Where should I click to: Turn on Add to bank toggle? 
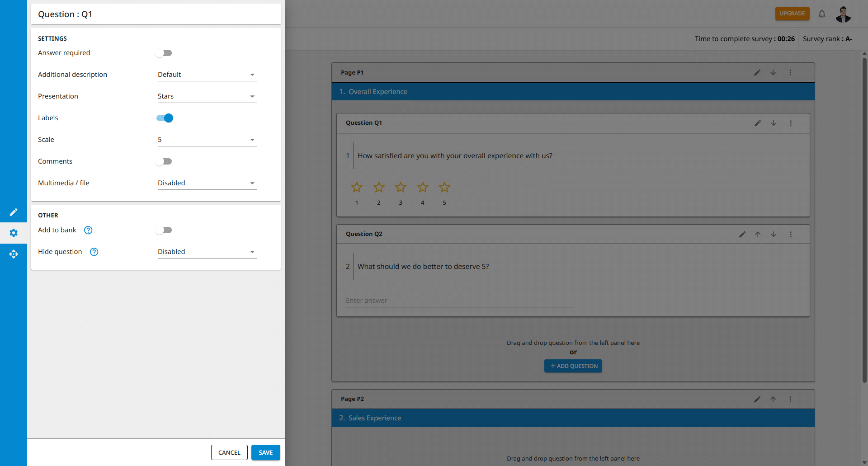click(x=164, y=230)
